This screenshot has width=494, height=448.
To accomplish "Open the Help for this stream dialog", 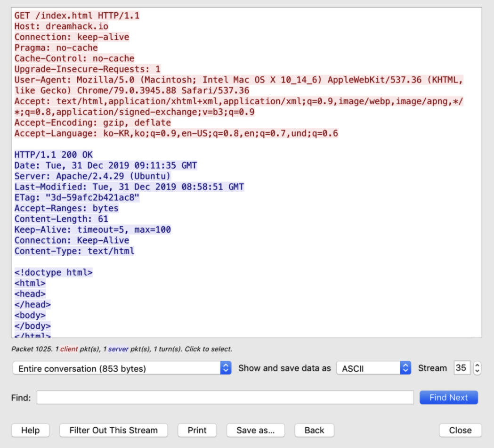I will [x=30, y=430].
